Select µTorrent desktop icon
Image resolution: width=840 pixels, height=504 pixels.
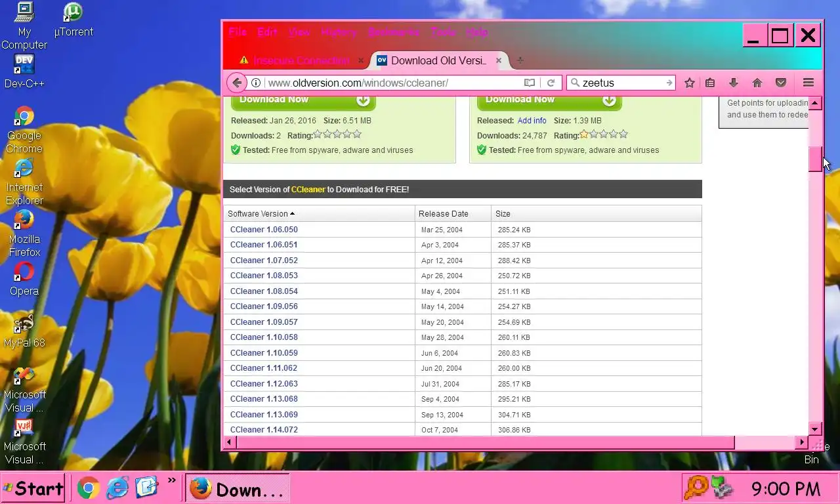pos(73,20)
